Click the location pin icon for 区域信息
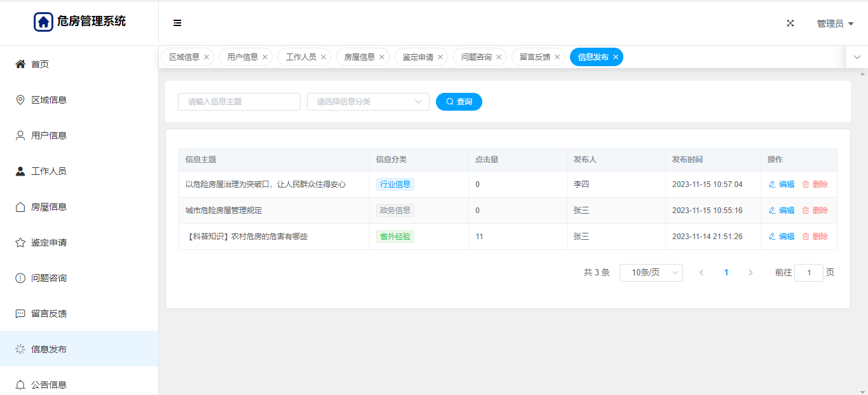The image size is (868, 395). (x=20, y=100)
